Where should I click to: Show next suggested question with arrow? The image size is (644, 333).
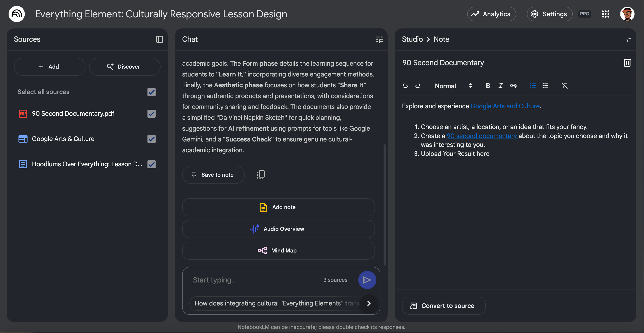click(369, 303)
